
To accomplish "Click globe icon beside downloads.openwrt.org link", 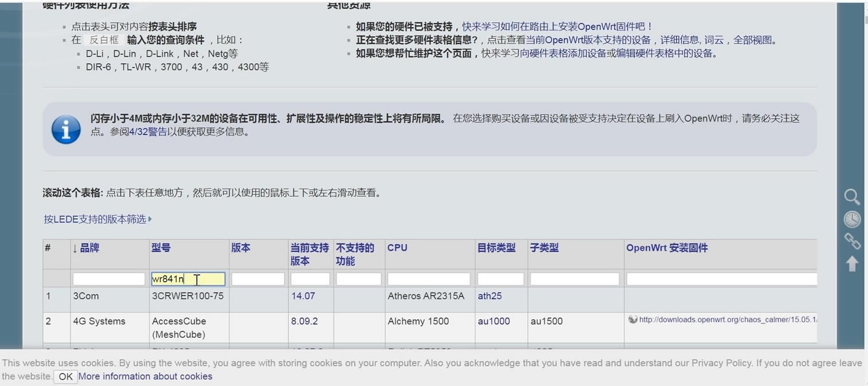I will 632,319.
